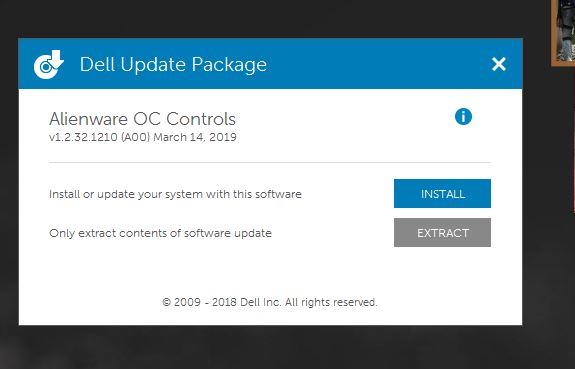Click the Dell Update Package logo icon
This screenshot has width=575, height=369.
coord(48,64)
